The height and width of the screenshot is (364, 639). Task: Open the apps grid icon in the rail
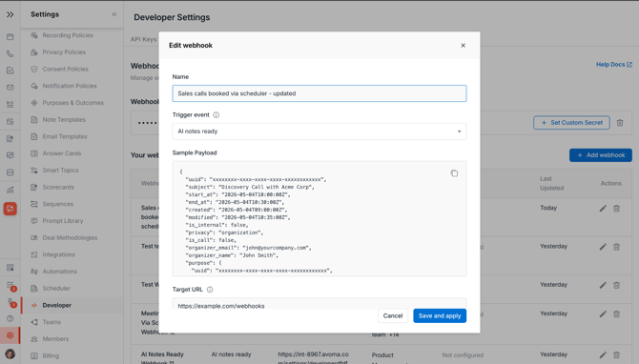10,267
